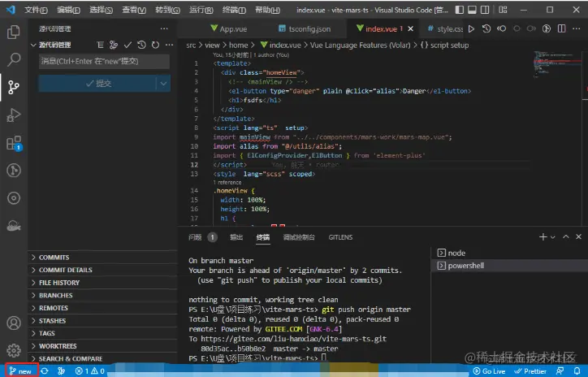This screenshot has width=588, height=377.
Task: Customize layout from title bar icon
Action: [503, 10]
